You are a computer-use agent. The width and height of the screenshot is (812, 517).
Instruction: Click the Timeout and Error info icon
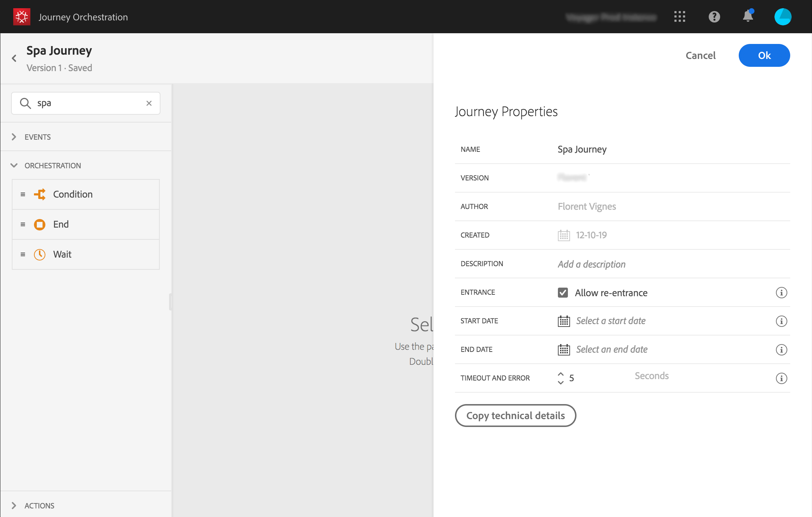pyautogui.click(x=781, y=378)
